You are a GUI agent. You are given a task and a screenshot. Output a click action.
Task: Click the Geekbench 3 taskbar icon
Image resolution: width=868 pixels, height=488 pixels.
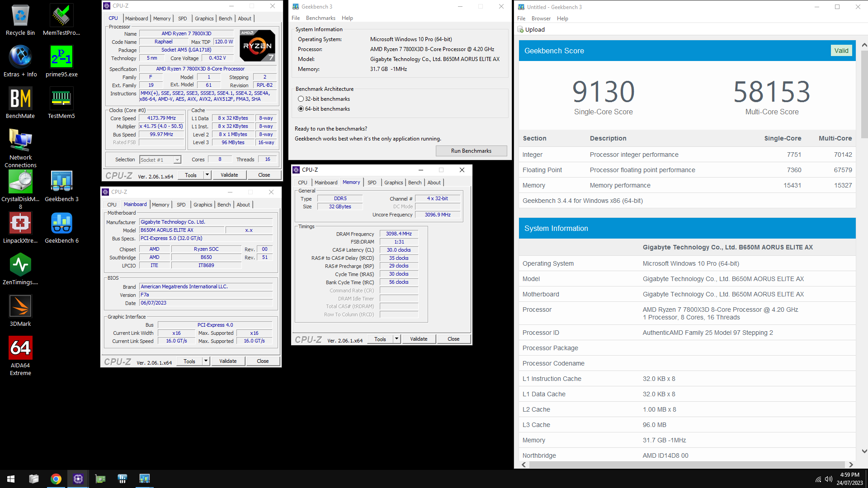145,479
